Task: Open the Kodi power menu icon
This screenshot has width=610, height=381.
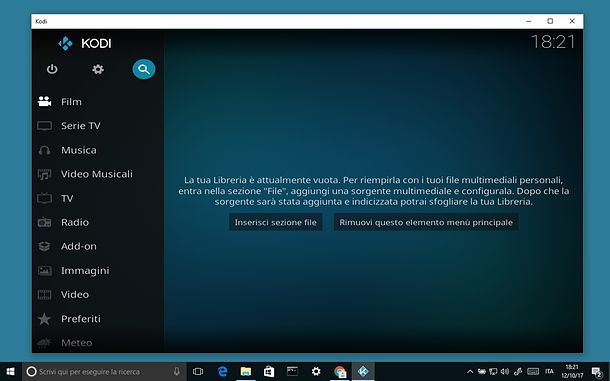Action: pos(52,69)
